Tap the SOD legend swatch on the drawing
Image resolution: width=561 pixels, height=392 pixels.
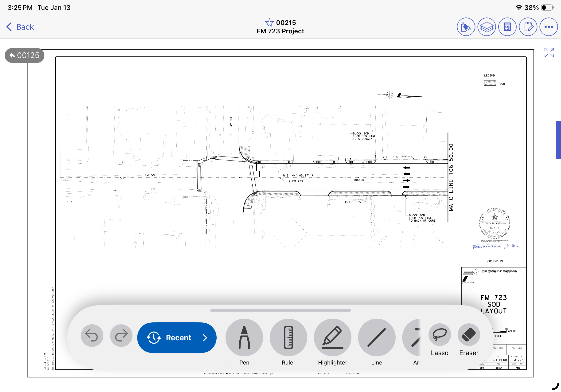pyautogui.click(x=490, y=83)
